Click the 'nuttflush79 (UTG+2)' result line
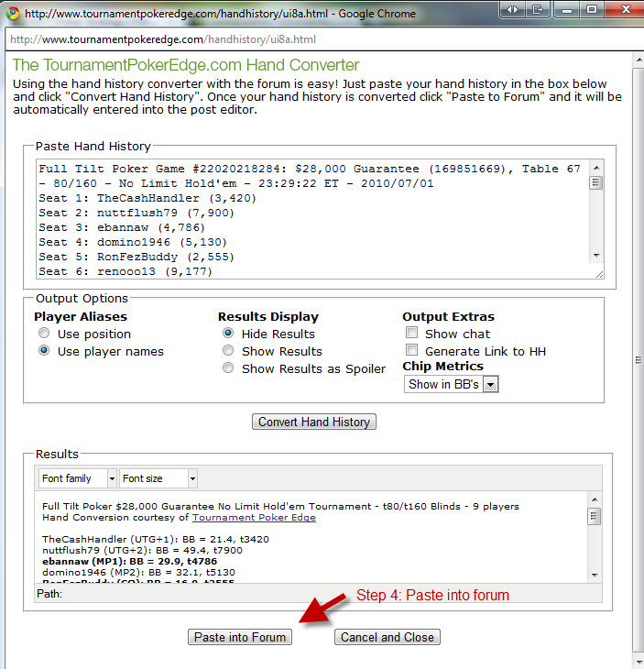 coord(142,551)
